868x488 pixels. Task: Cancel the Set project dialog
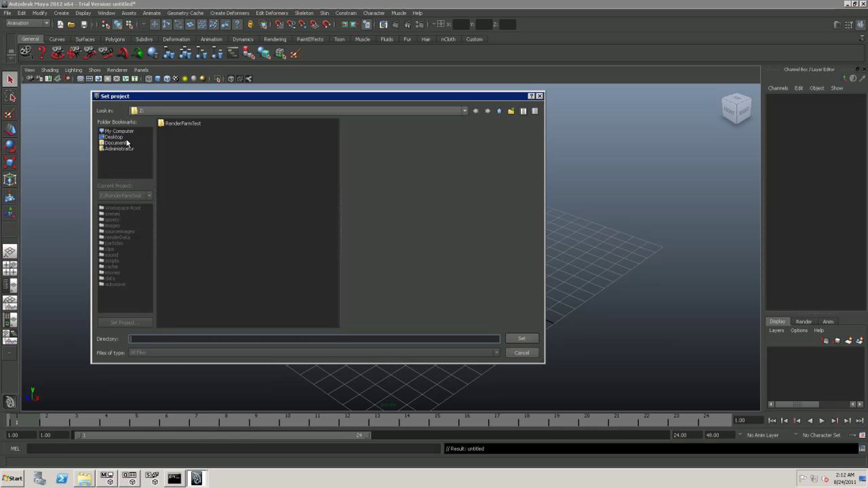522,353
